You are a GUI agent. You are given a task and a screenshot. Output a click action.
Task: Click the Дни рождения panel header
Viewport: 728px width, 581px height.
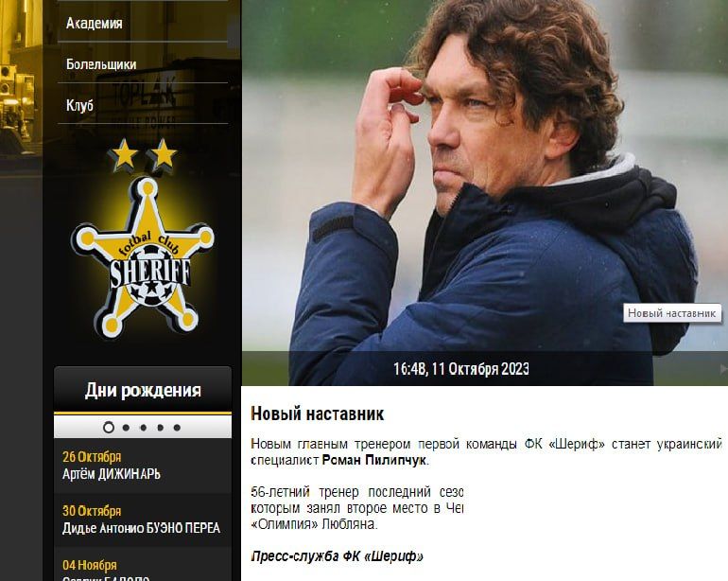click(x=143, y=390)
